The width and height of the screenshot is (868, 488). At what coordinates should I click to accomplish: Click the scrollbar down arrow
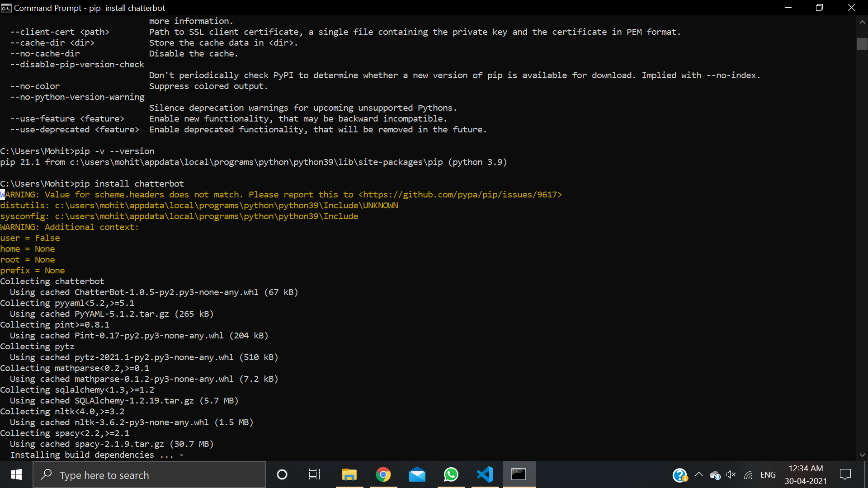click(x=863, y=455)
